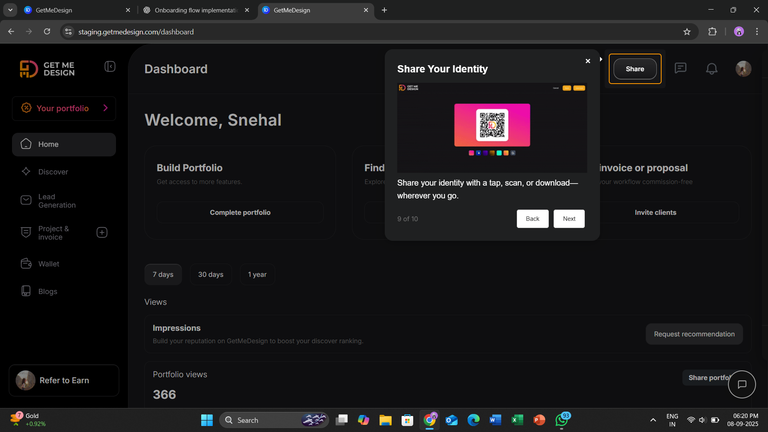Show hidden system tray icons

click(653, 420)
